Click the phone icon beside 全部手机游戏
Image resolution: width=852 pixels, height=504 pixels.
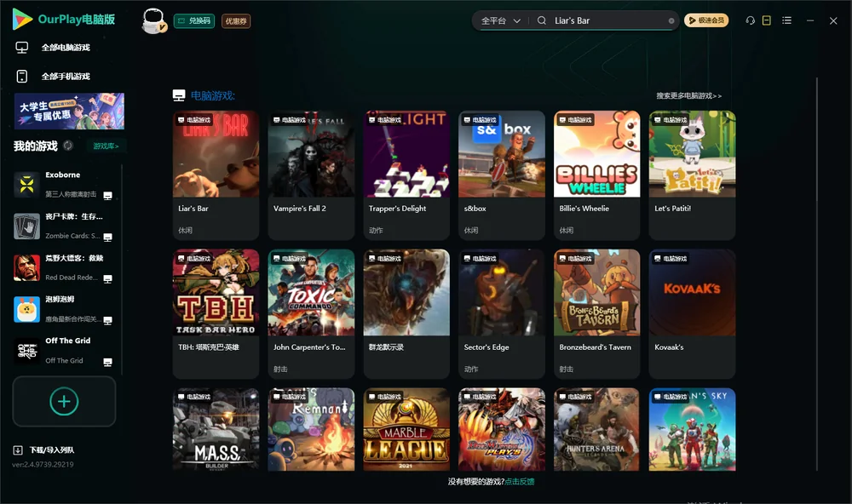[22, 77]
